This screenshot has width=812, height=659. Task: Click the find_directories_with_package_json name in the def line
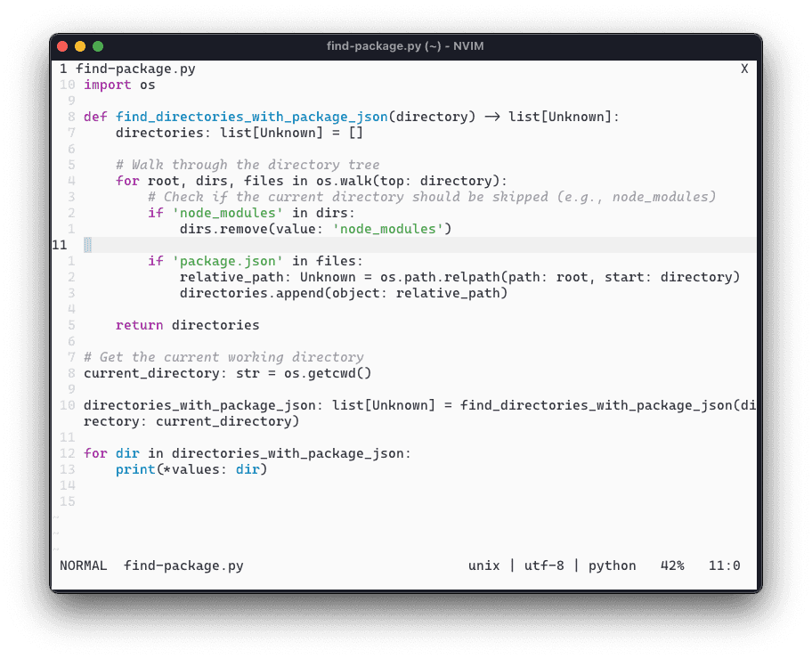(252, 117)
